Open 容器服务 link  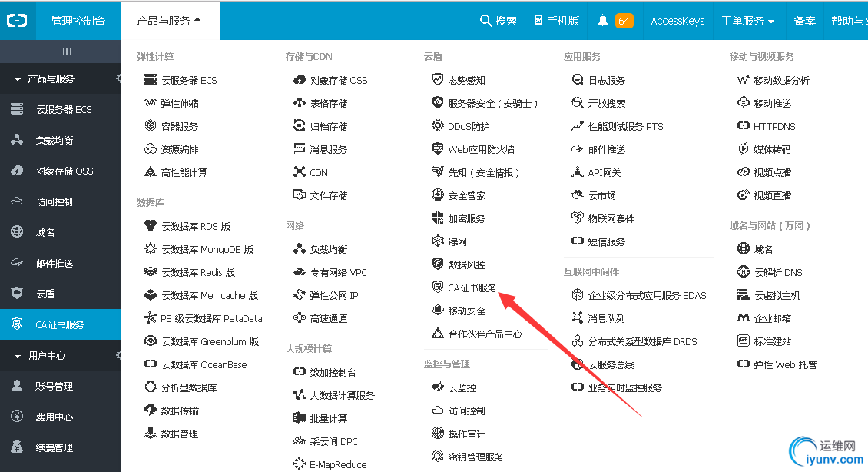point(179,126)
